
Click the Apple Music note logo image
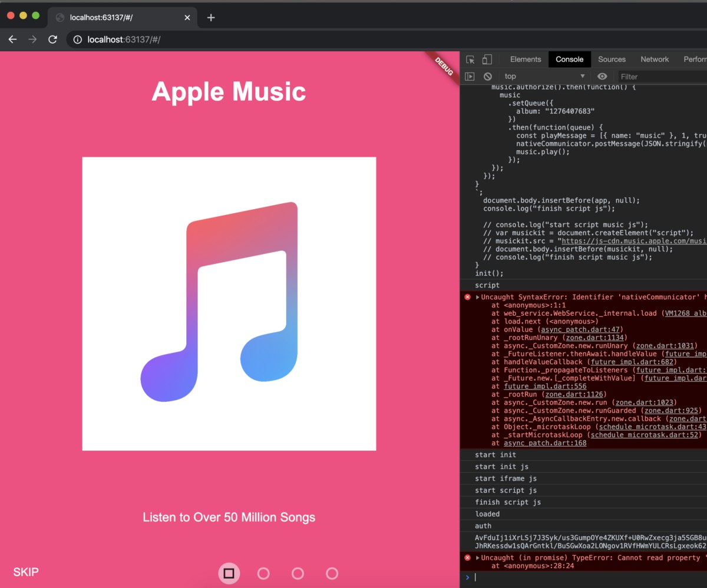click(229, 304)
